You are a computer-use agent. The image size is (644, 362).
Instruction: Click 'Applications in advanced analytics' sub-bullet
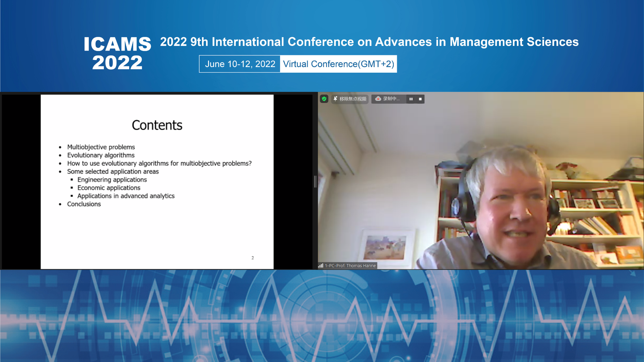click(x=126, y=196)
